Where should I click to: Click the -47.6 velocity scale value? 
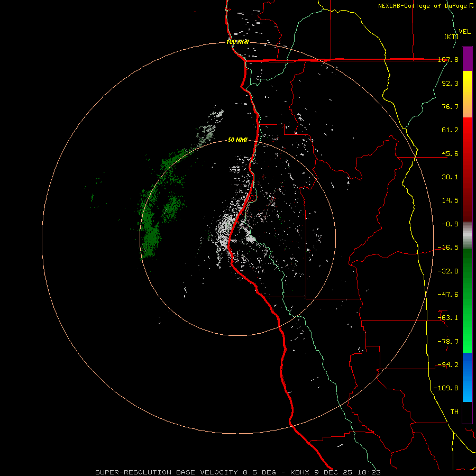448,295
